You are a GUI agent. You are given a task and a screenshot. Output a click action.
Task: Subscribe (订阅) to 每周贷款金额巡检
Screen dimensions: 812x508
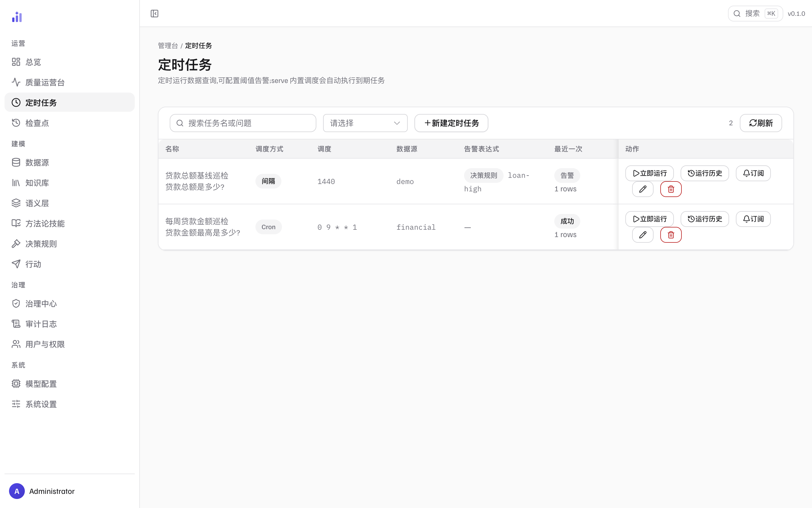(x=753, y=219)
